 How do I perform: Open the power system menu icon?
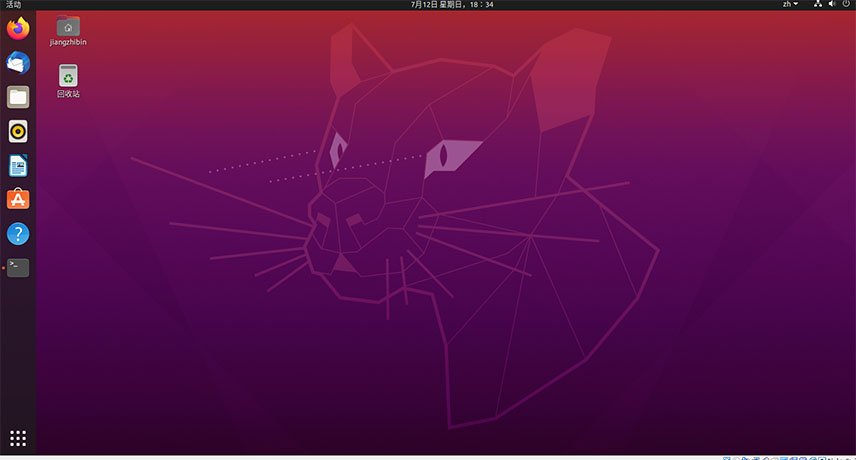846,4
